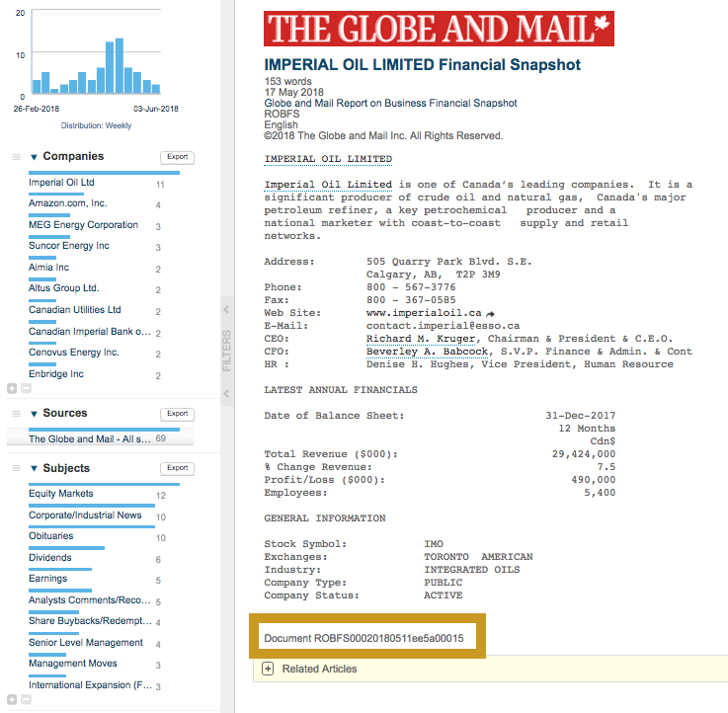This screenshot has height=713, width=728.
Task: Export the Companies list
Action: [178, 157]
